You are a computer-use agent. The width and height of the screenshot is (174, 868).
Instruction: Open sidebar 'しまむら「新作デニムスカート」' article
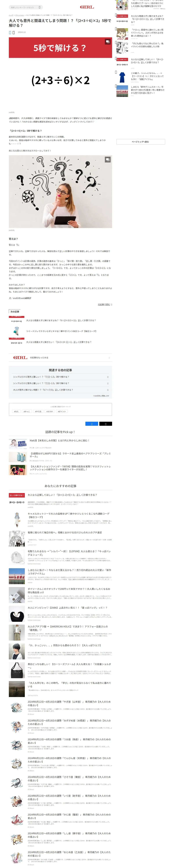click(148, 90)
